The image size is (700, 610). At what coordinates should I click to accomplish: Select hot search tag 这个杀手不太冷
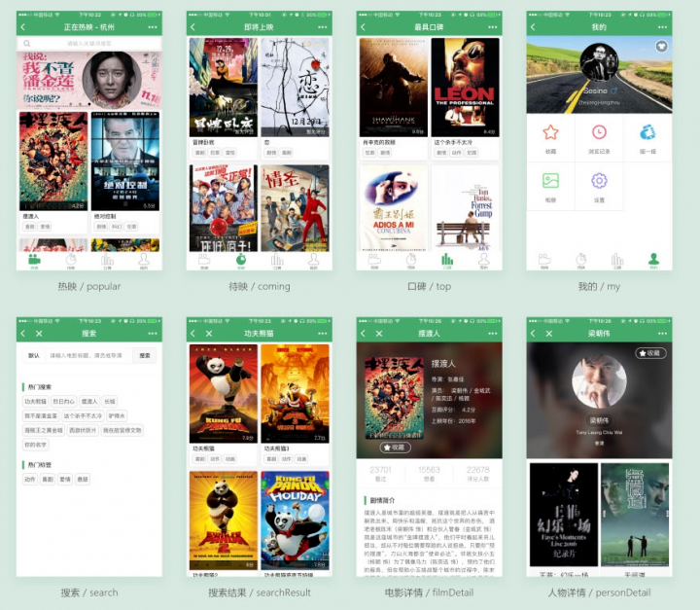coord(83,415)
